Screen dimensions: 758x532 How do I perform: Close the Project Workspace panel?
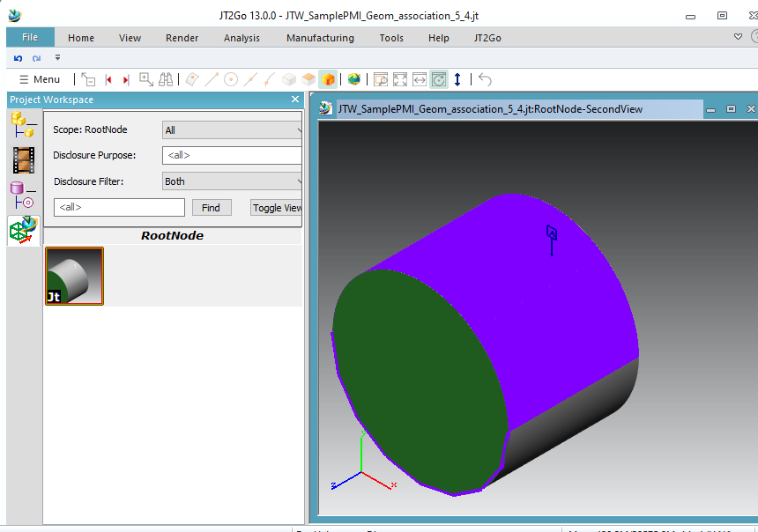[x=295, y=99]
